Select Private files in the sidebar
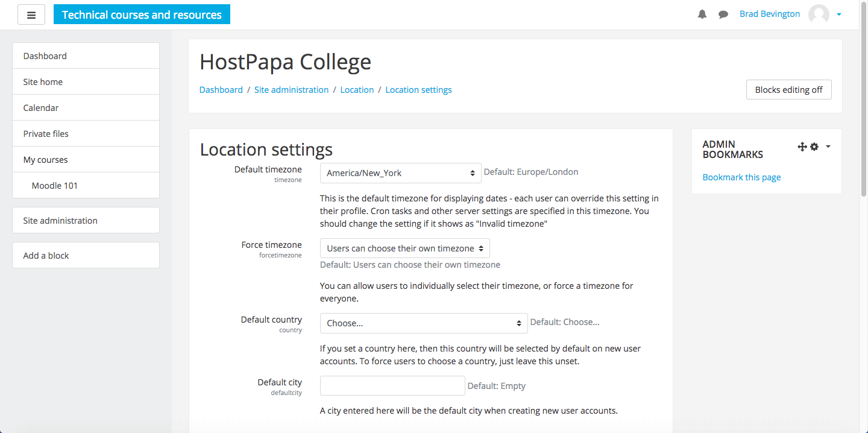The width and height of the screenshot is (868, 433). pos(86,134)
